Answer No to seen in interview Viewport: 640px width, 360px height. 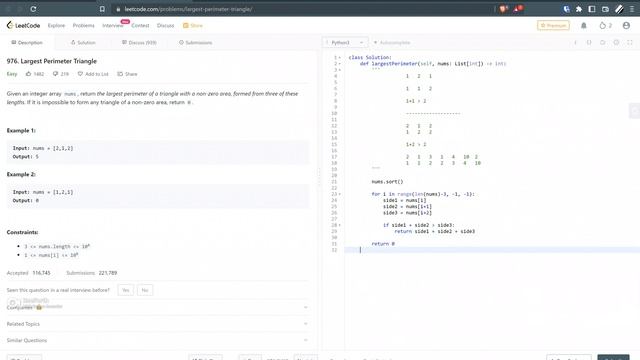[x=145, y=290]
